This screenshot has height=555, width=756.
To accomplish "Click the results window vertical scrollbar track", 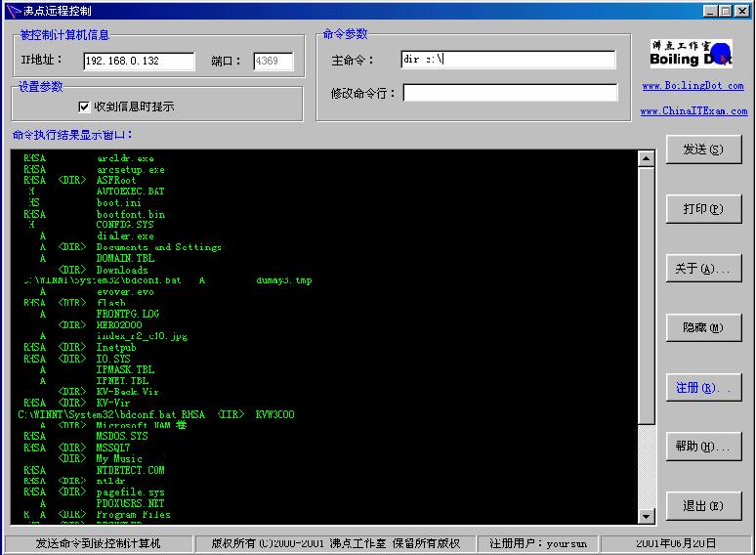I will click(x=646, y=469).
